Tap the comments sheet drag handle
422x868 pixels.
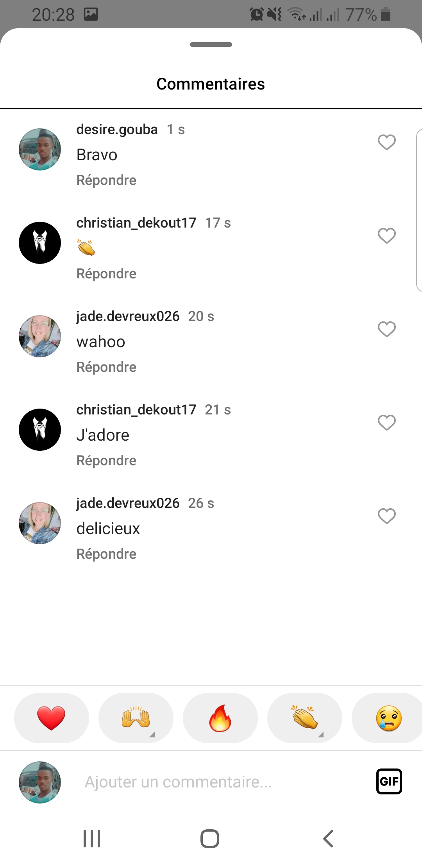click(211, 45)
